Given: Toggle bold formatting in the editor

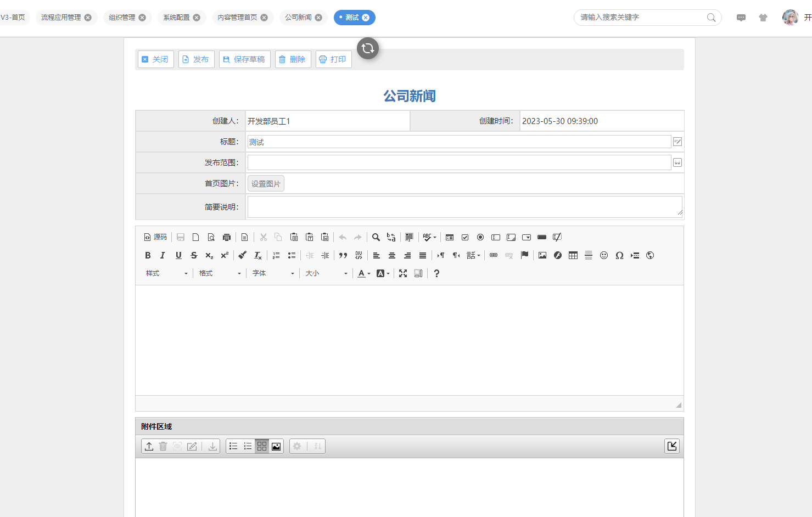Looking at the screenshot, I should click(148, 255).
